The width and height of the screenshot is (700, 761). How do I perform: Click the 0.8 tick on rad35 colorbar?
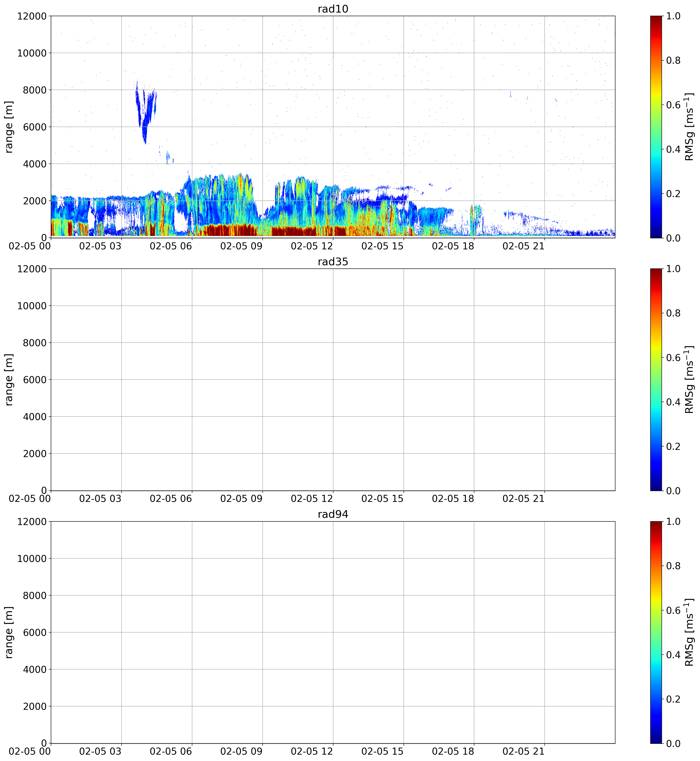pos(673,313)
